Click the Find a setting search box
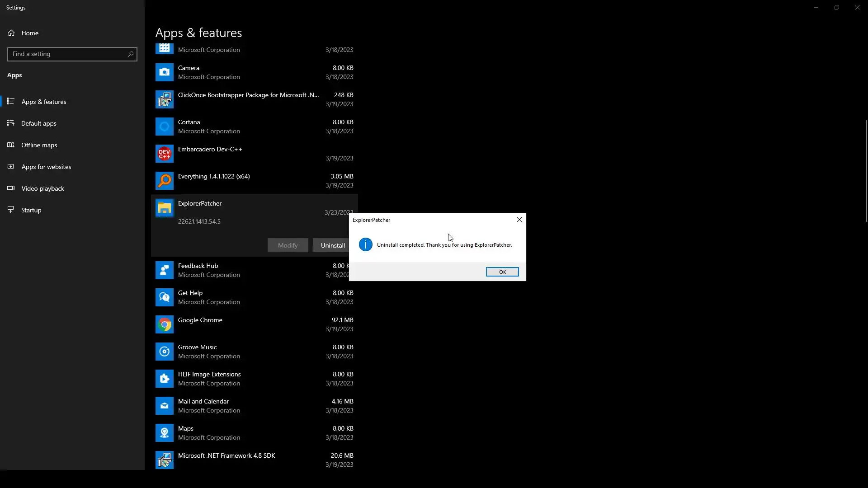The width and height of the screenshot is (868, 488). [x=68, y=54]
